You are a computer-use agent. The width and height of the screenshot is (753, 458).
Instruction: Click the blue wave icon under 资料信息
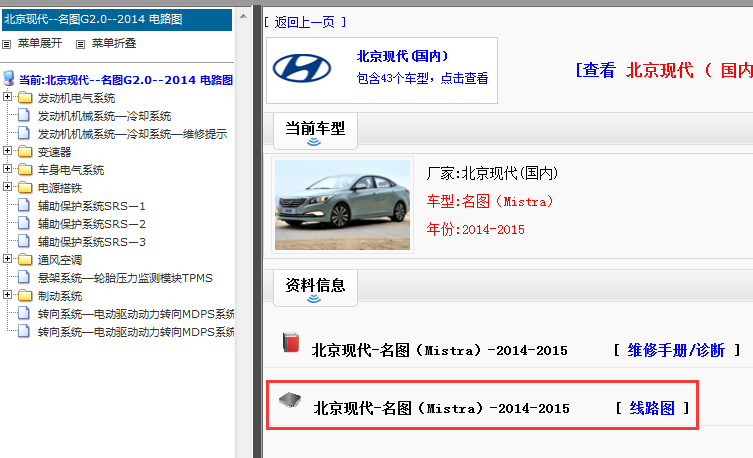pos(314,299)
